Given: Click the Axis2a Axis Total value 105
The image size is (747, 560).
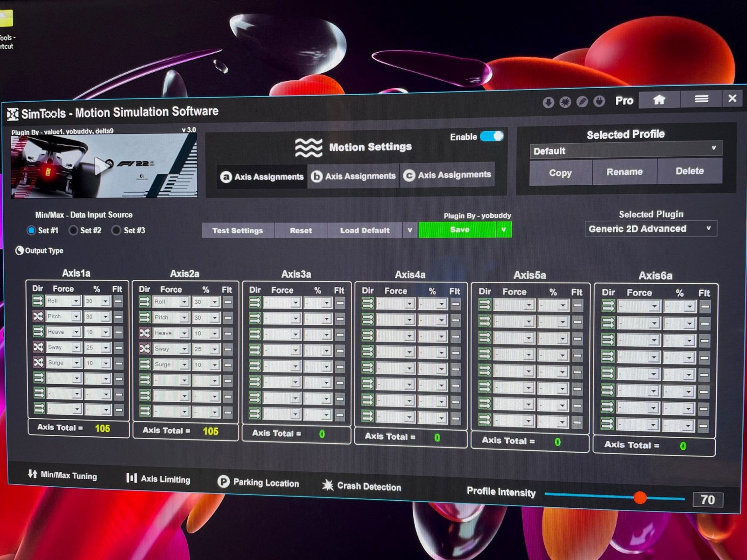Looking at the screenshot, I should (x=211, y=431).
